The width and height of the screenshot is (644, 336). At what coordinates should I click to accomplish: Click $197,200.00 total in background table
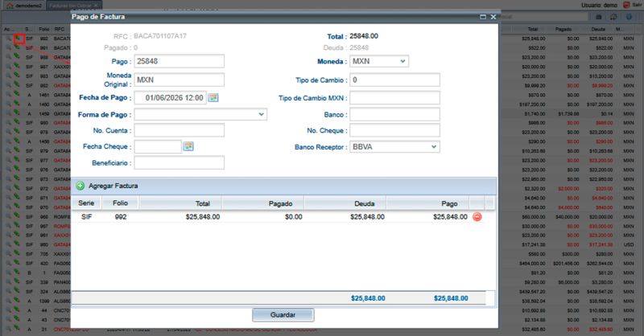tap(532, 104)
